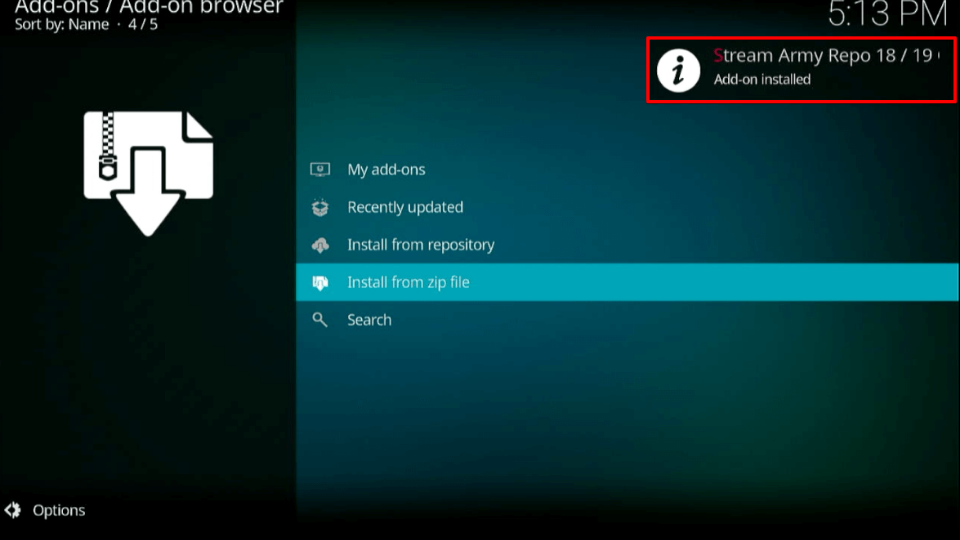The image size is (960, 540).
Task: Open Options button
Action: pyautogui.click(x=45, y=510)
